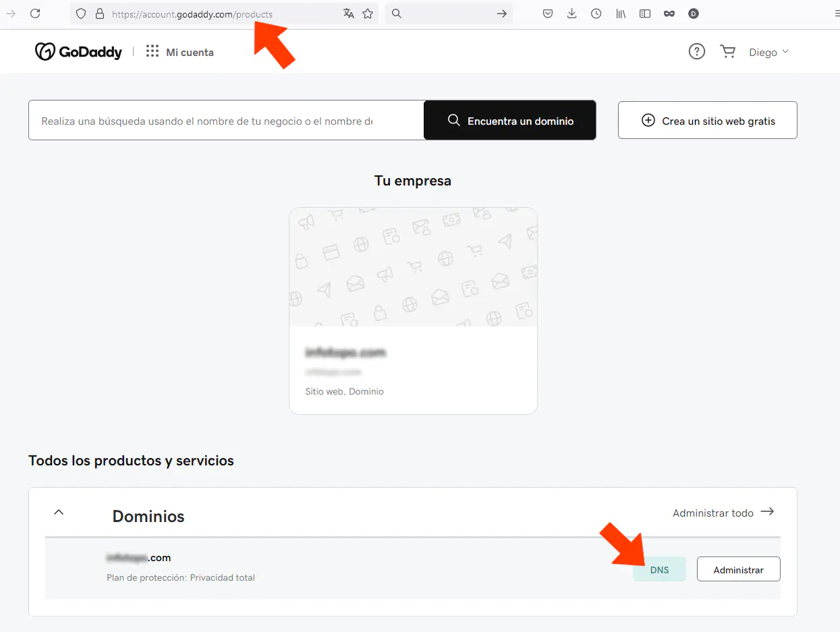Open the browser Downloads panel

[571, 13]
